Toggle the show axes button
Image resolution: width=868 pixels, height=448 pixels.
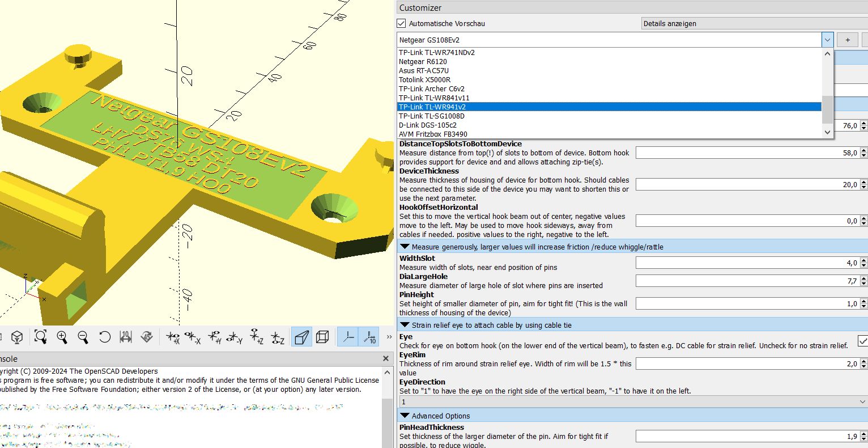pos(348,337)
